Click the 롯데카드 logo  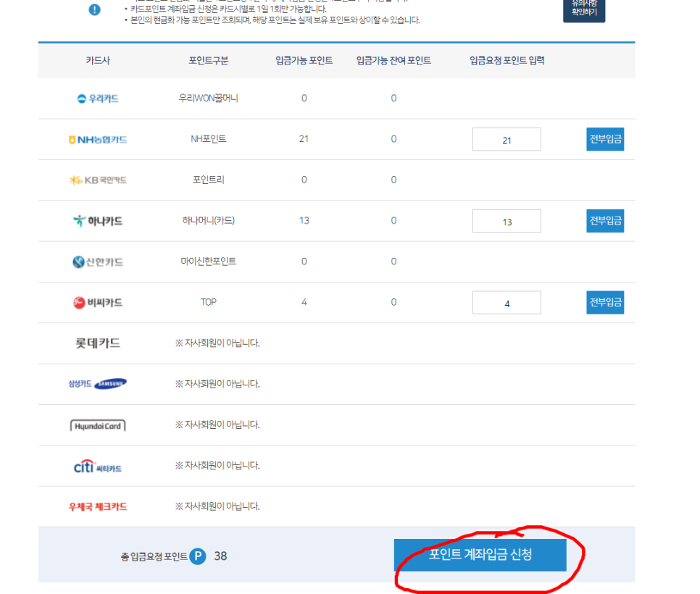point(98,343)
